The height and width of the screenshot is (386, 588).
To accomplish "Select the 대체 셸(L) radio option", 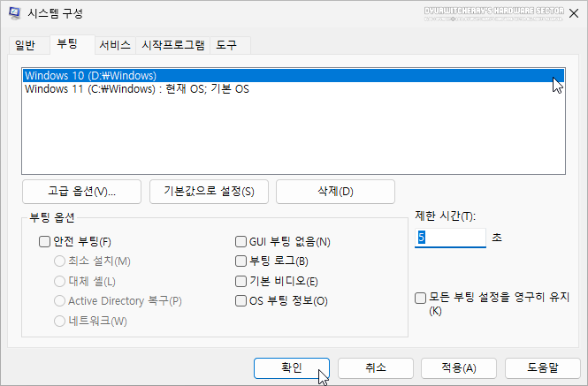I will (x=59, y=281).
